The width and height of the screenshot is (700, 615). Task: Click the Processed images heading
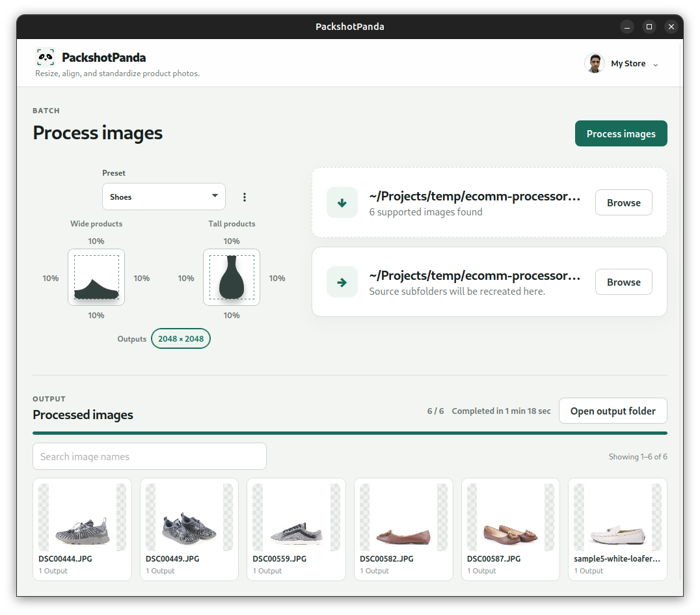pyautogui.click(x=83, y=415)
